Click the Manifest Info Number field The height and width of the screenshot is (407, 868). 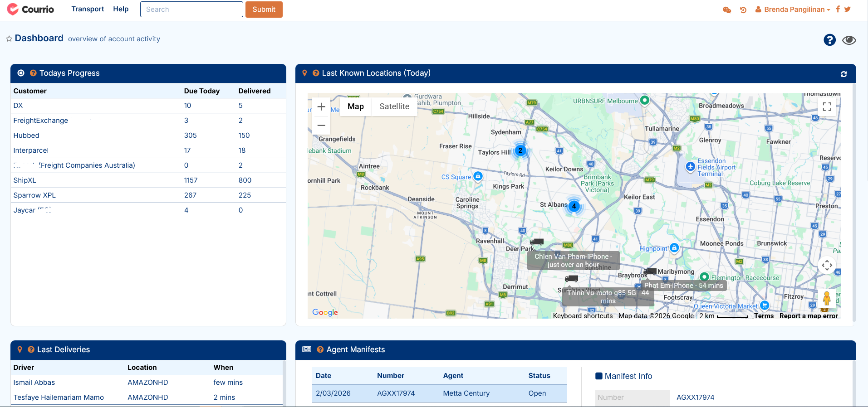633,397
